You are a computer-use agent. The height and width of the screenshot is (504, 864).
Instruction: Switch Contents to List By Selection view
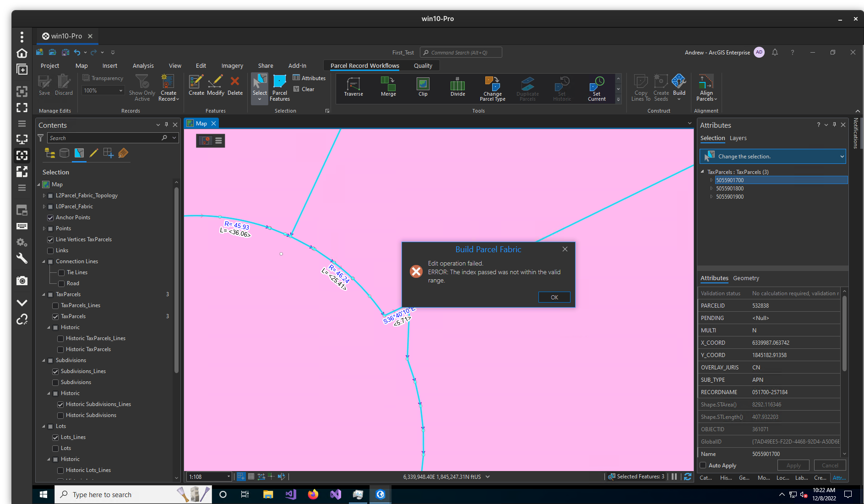79,153
